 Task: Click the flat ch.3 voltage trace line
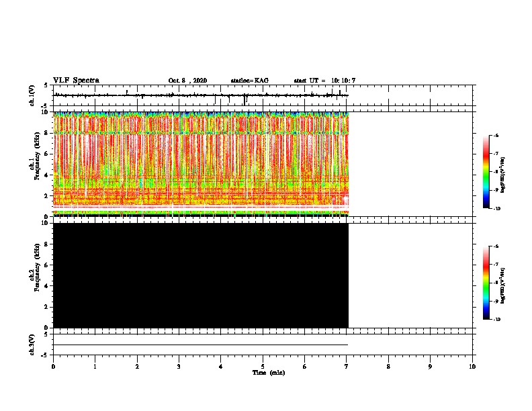[x=201, y=345]
